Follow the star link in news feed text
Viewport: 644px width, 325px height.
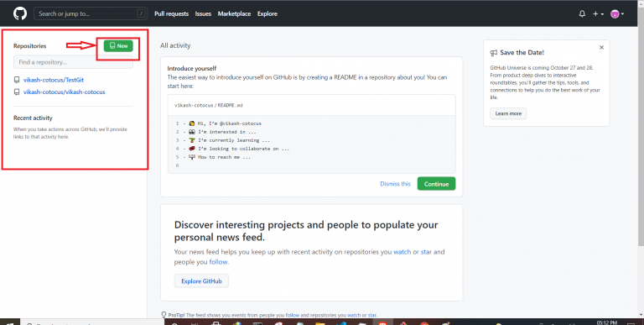pos(426,252)
